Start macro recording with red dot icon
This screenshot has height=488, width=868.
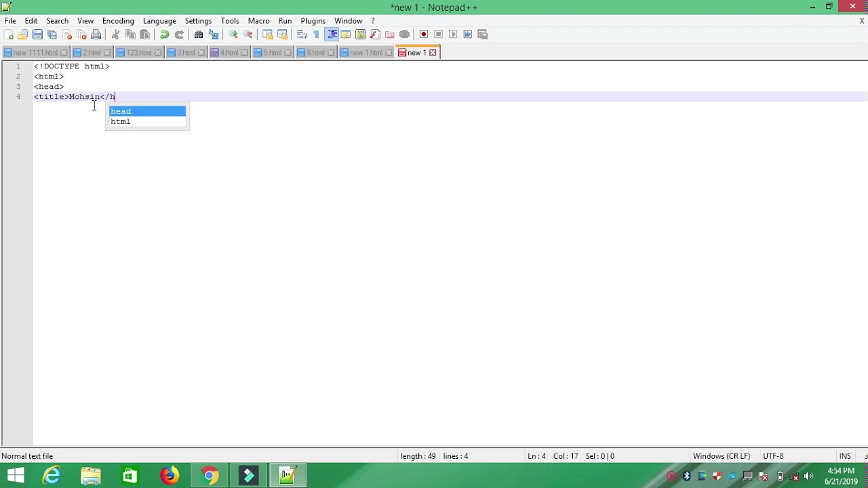[424, 35]
